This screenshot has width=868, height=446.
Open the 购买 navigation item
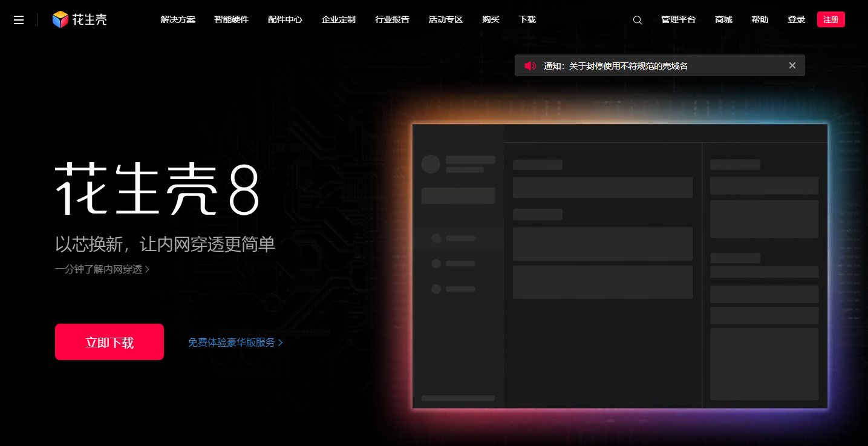point(491,19)
